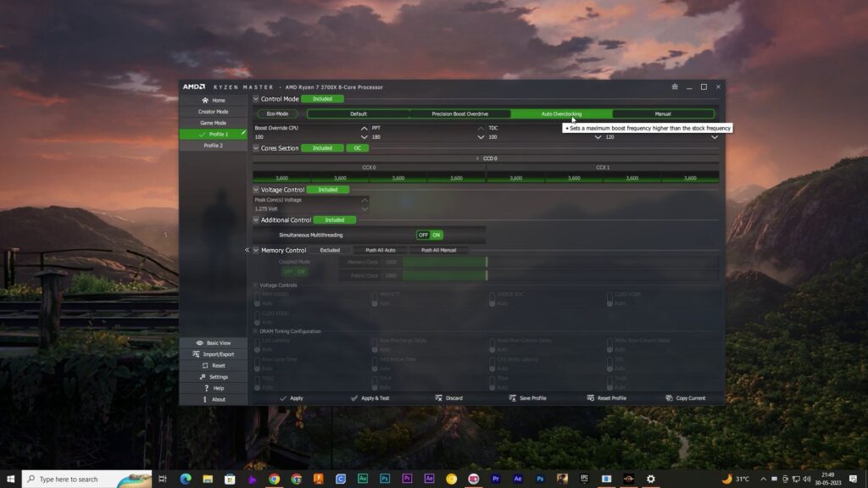The height and width of the screenshot is (488, 868).
Task: Switch to Basic View
Action: (213, 343)
